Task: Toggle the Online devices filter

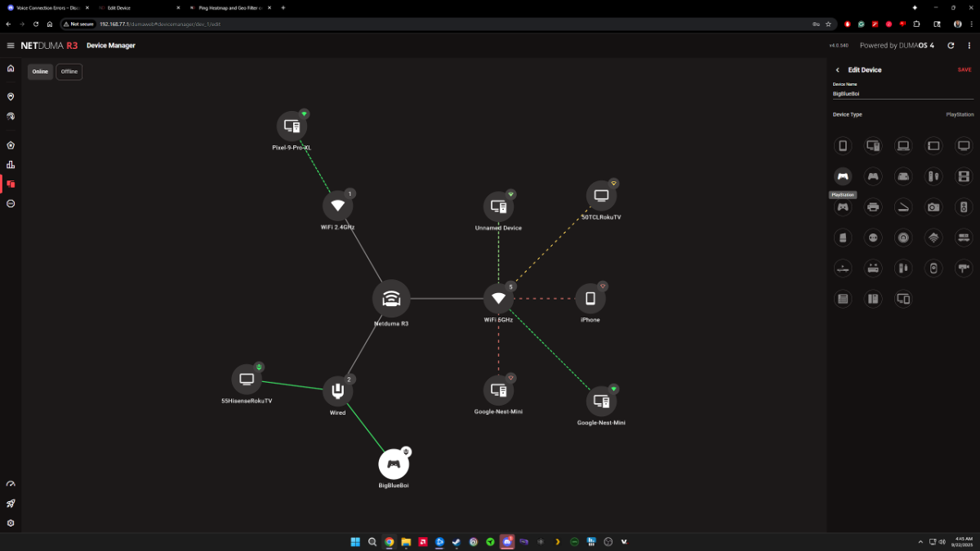Action: coord(40,72)
